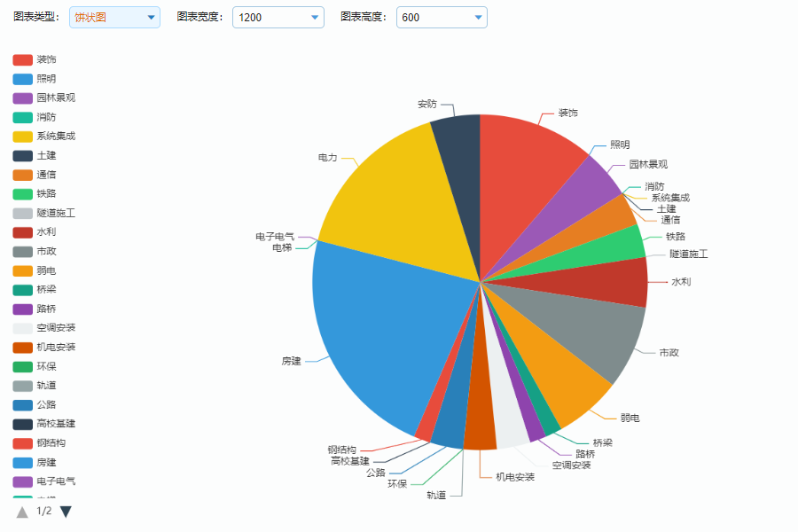Viewport: 798px width, 532px height.
Task: Toggle 市政 legend entry
Action: [x=35, y=251]
